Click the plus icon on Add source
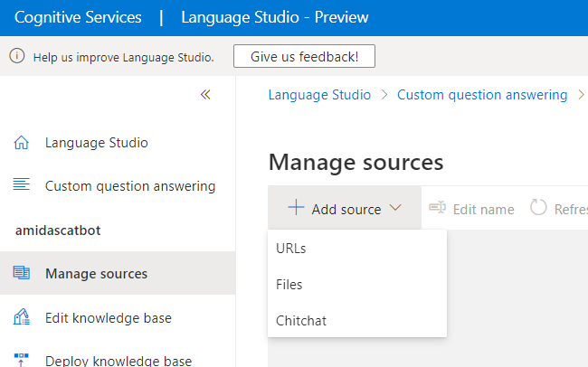The image size is (588, 367). click(x=296, y=208)
